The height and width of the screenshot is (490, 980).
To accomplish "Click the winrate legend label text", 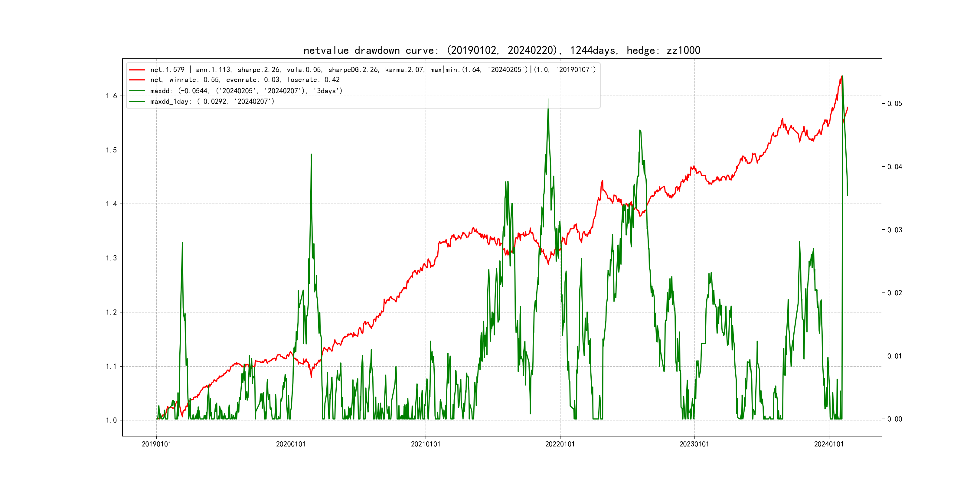I will (x=245, y=80).
